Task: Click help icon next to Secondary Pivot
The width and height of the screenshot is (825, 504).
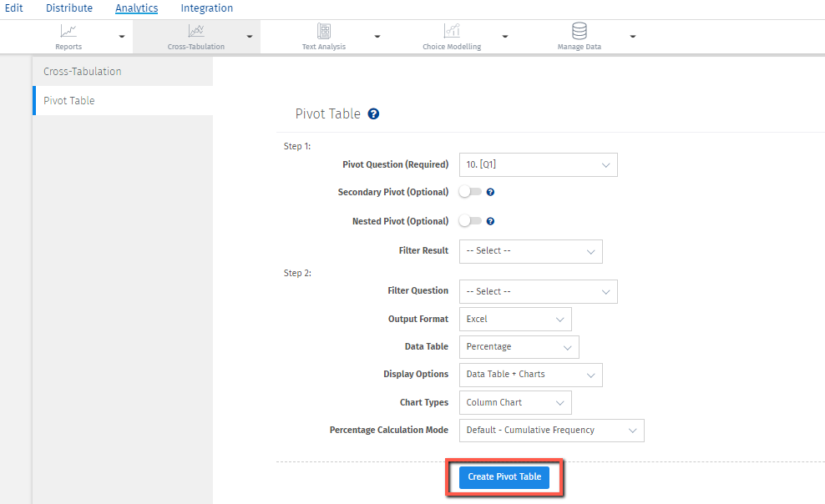Action: pyautogui.click(x=491, y=192)
